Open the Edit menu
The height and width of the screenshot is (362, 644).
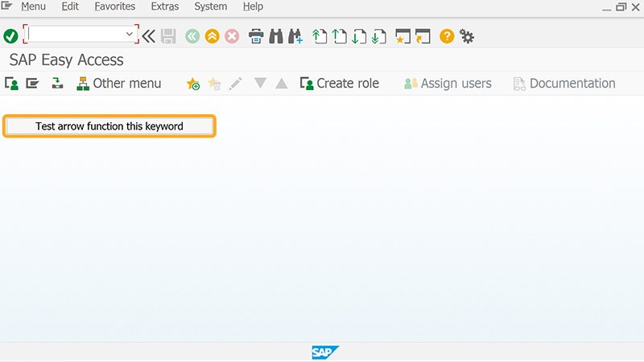tap(70, 6)
